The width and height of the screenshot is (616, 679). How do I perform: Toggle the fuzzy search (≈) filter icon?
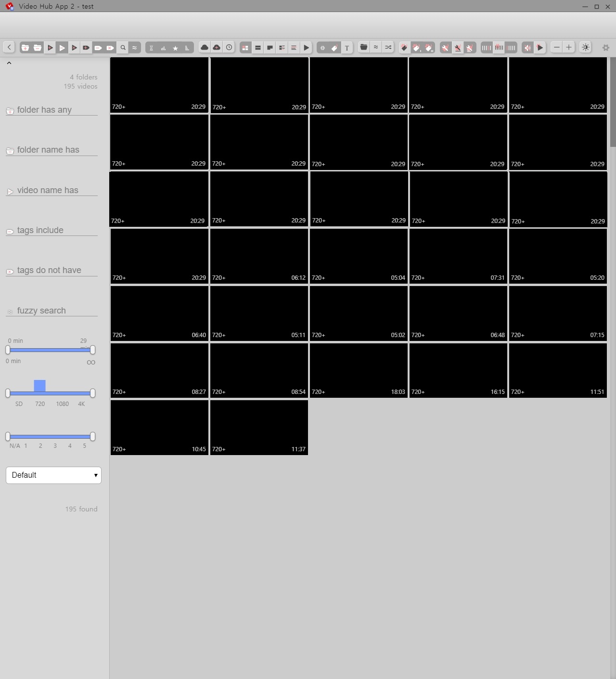[135, 48]
